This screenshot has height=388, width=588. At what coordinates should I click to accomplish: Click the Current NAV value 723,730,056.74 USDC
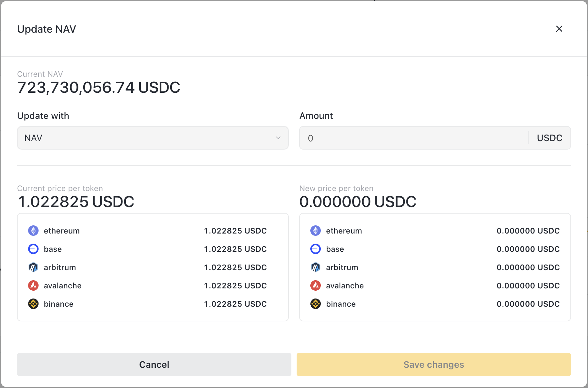[x=99, y=88]
